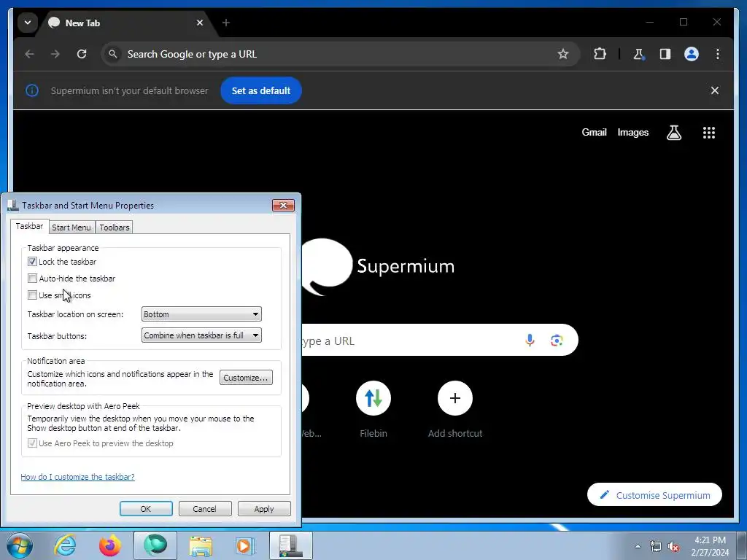Select Taskbar Properties taskbar button
Screen dimensions: 747x560
pyautogui.click(x=291, y=545)
